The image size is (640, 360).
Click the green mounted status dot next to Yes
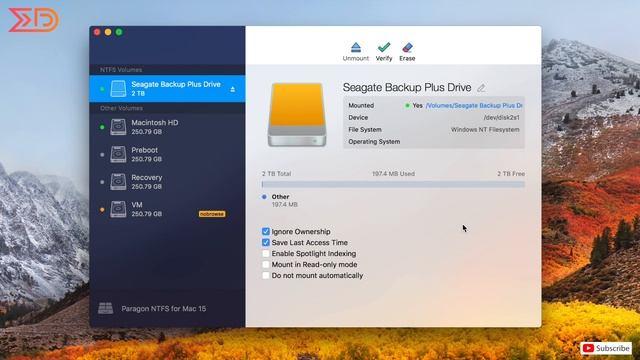[x=407, y=105]
